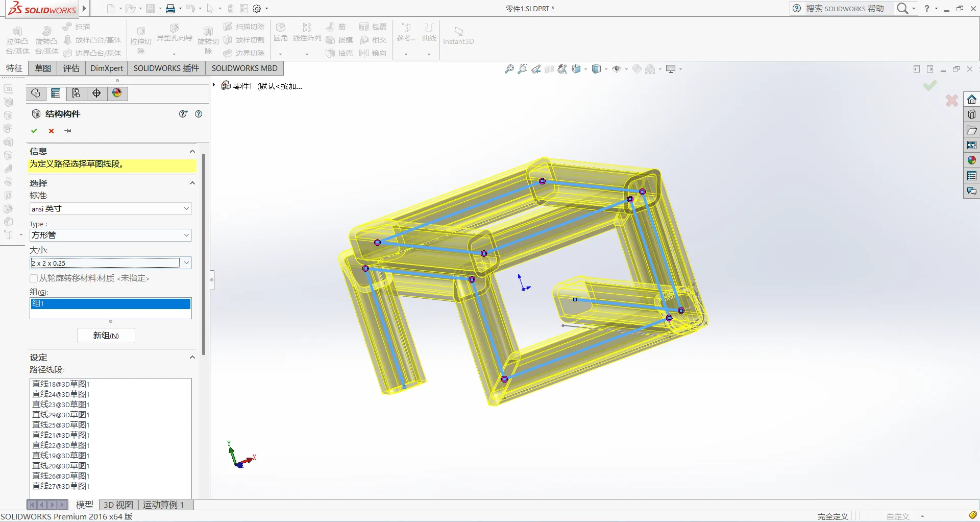
Task: Confirm the structural member with green check
Action: pyautogui.click(x=34, y=131)
